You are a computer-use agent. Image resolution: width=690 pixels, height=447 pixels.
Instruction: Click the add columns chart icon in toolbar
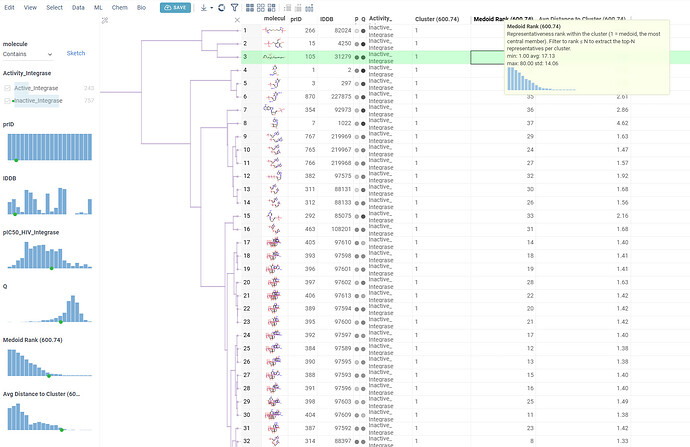(x=309, y=7)
